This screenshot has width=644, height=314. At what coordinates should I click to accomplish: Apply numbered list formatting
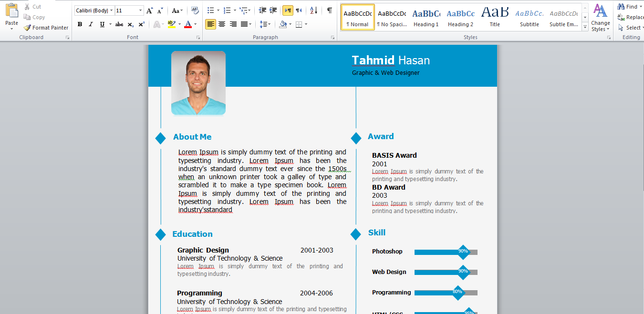pyautogui.click(x=227, y=10)
